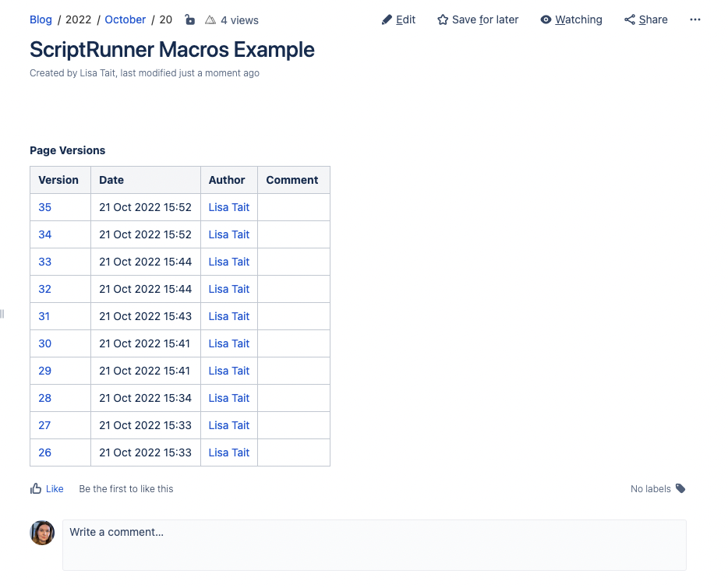Open the Blog breadcrumb link
The image size is (728, 588).
pos(41,19)
